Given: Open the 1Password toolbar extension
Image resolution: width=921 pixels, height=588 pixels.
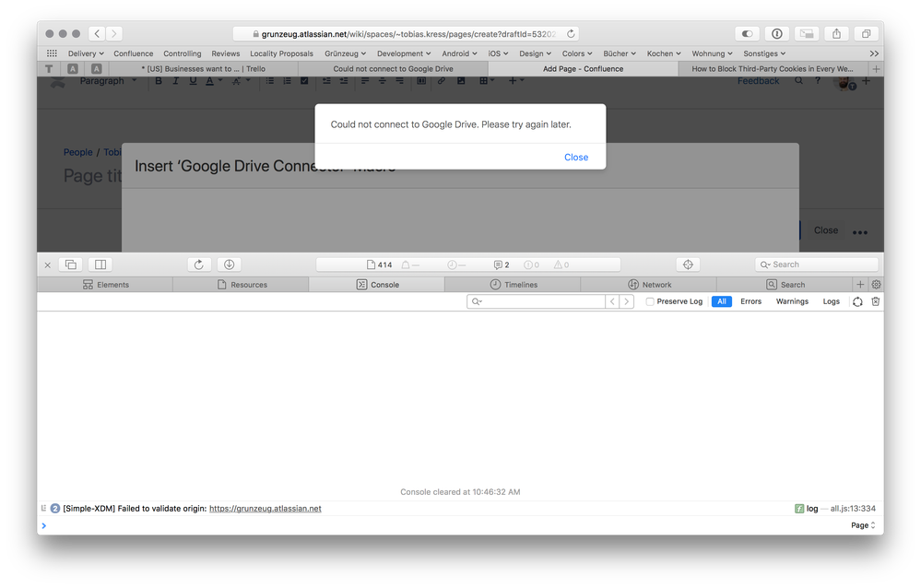Looking at the screenshot, I should 776,34.
